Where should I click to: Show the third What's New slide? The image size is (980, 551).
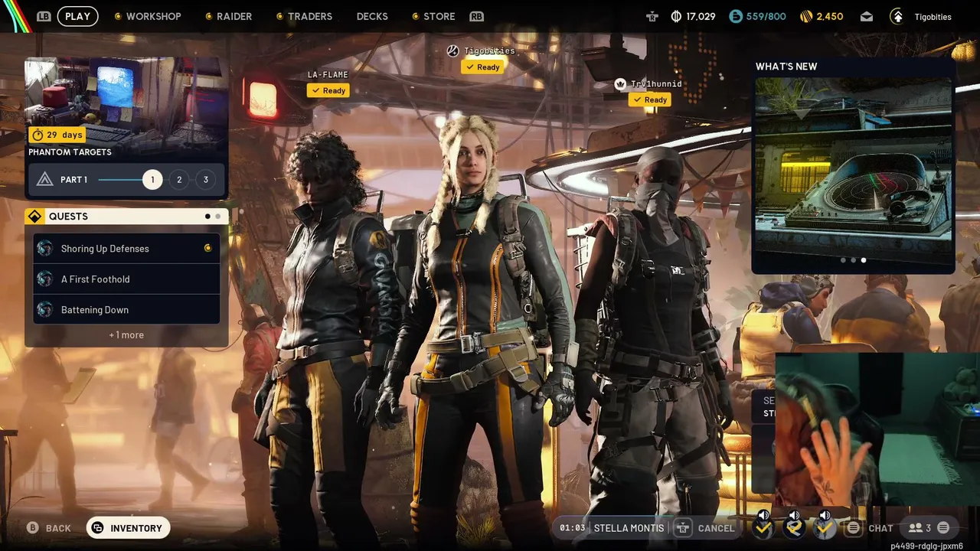coord(864,260)
